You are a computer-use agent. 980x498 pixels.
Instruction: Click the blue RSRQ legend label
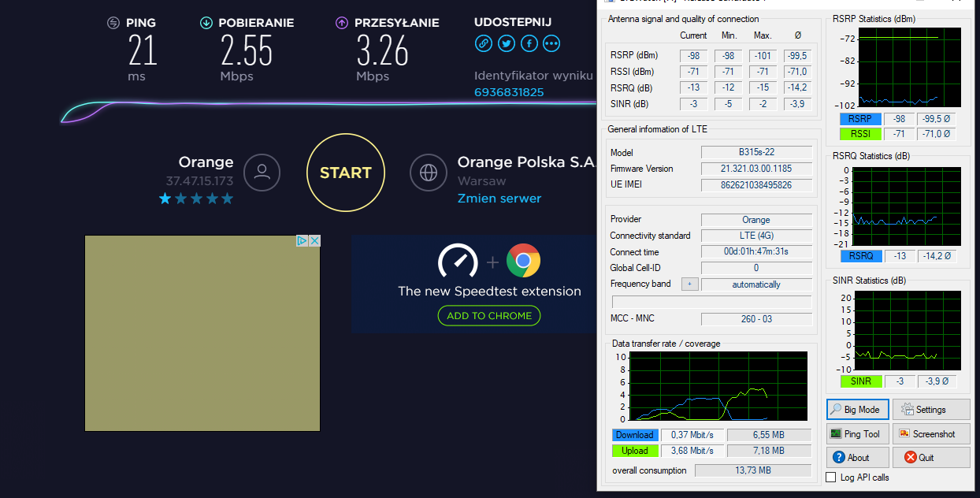pyautogui.click(x=859, y=256)
